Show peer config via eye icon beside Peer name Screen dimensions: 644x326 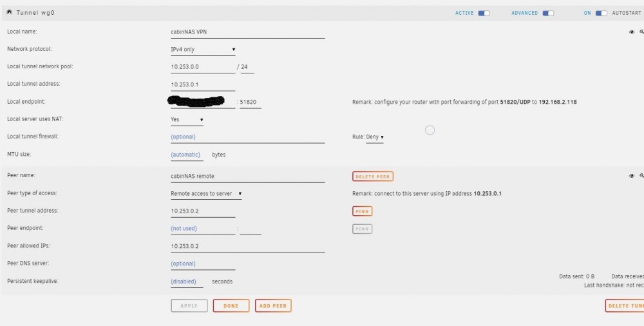point(632,176)
